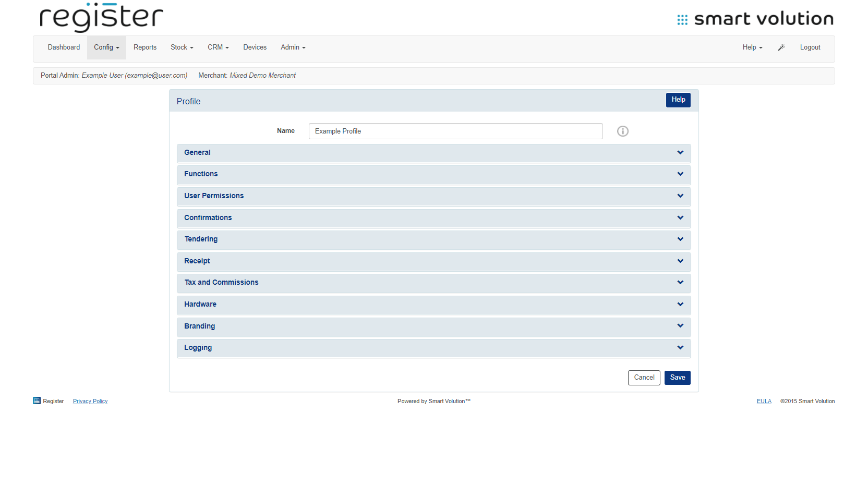Expand the Receipt chevron
The height and width of the screenshot is (485, 868).
(x=680, y=261)
